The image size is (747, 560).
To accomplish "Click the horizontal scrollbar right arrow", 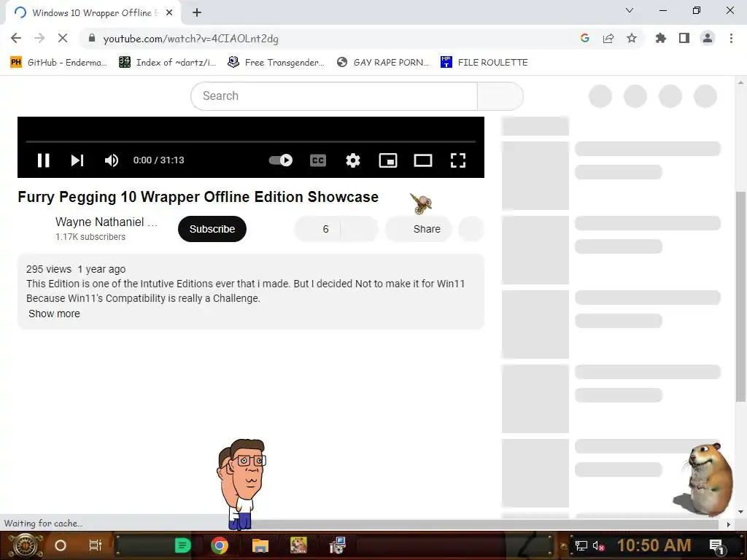I will (728, 524).
